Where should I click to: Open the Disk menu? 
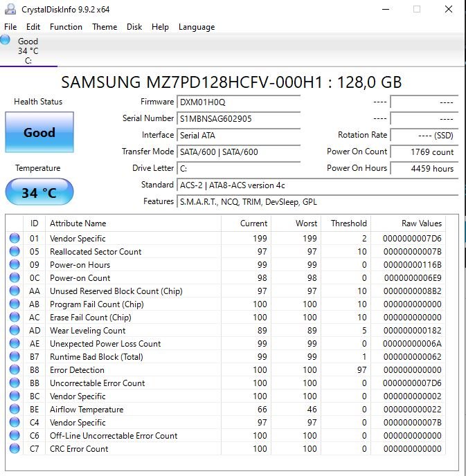click(x=134, y=27)
